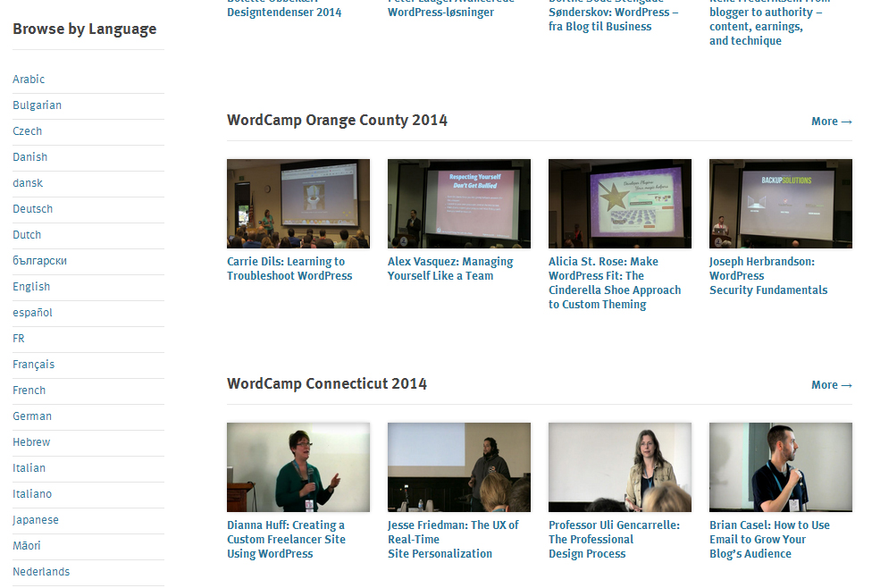
Task: Open Dianna Huff video thumbnail
Action: click(x=298, y=467)
